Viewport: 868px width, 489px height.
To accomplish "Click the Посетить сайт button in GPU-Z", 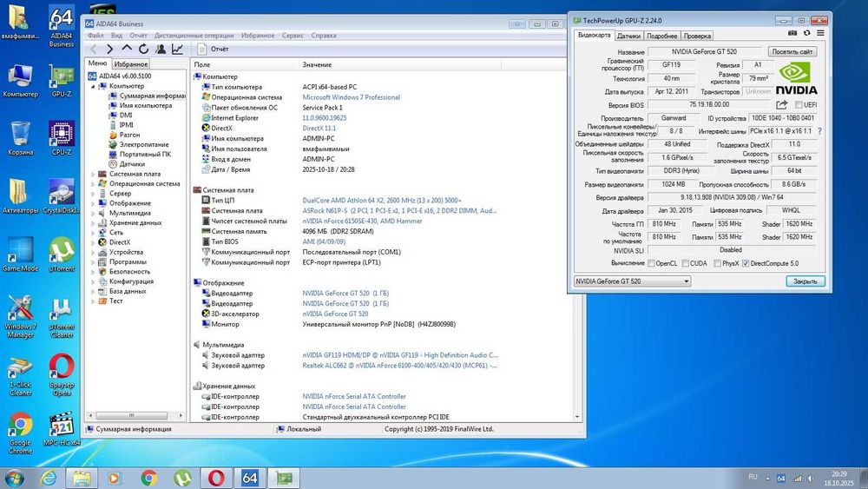I will coord(792,51).
